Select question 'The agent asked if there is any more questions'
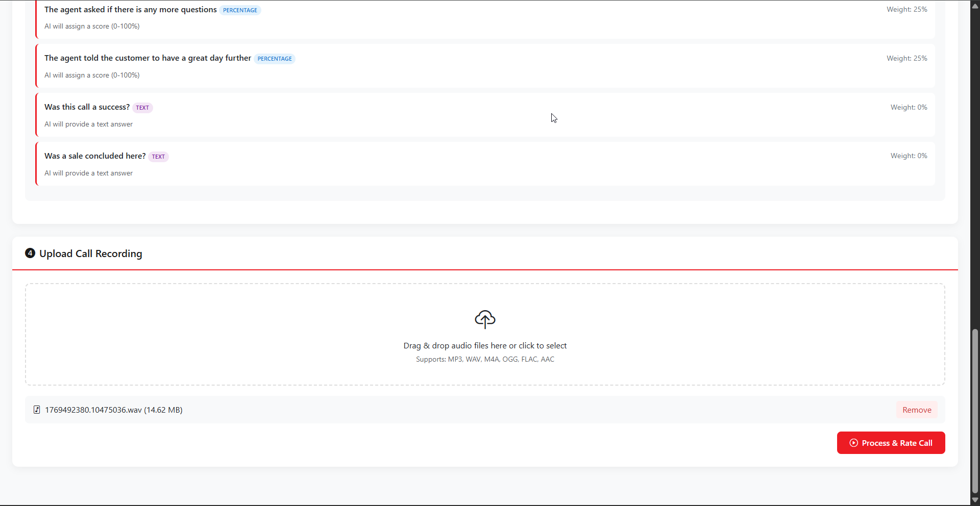Screen dimensions: 980x506 click(131, 9)
